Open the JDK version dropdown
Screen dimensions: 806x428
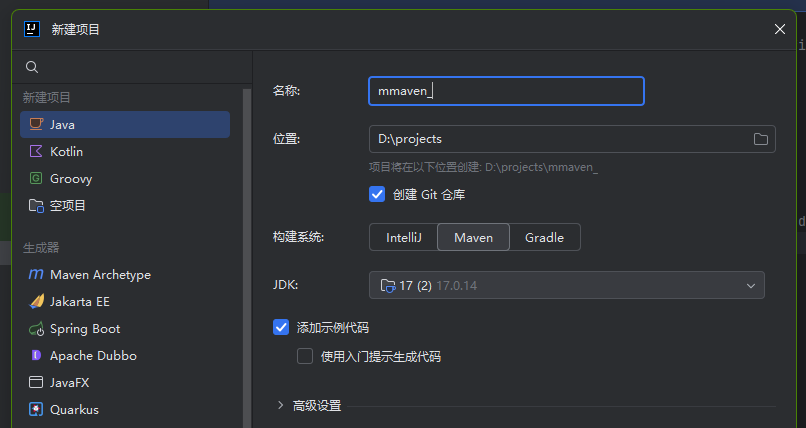(x=566, y=285)
